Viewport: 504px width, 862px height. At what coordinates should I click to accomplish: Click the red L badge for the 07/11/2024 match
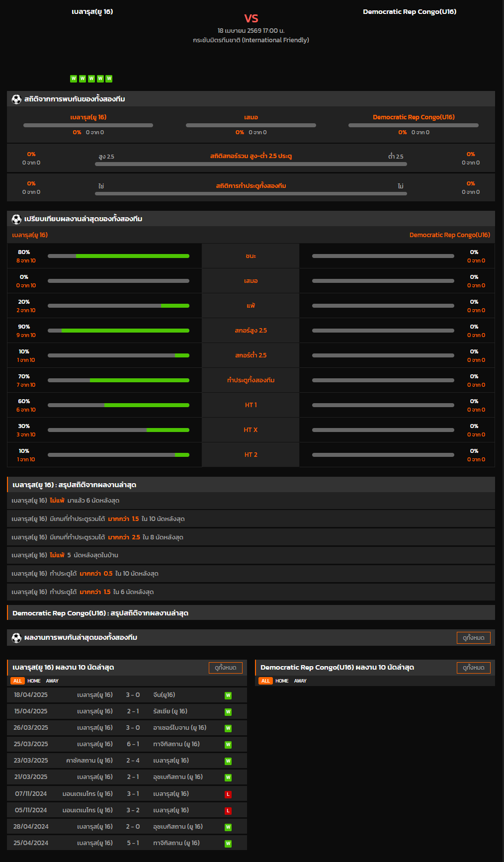click(228, 794)
